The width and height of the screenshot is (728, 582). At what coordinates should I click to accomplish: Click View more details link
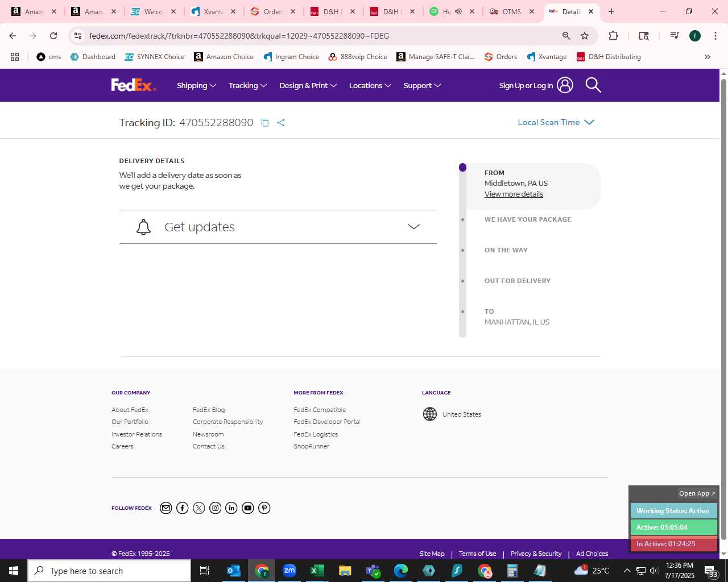(x=514, y=194)
